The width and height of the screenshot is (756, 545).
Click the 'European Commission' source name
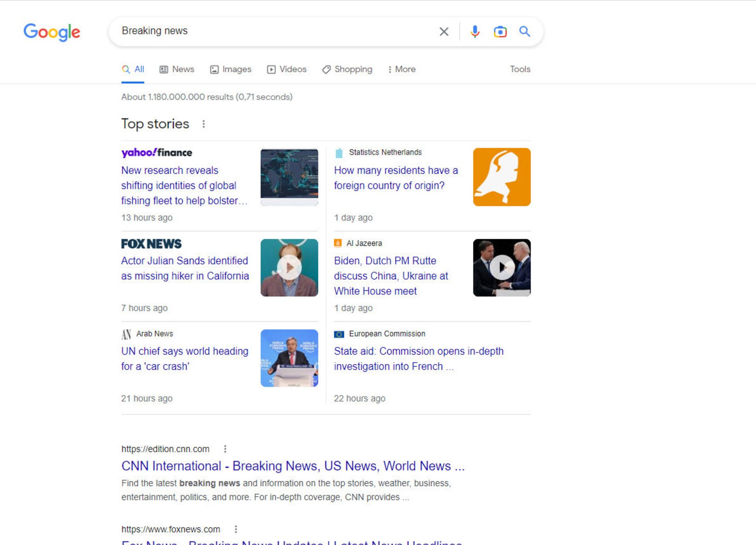coord(387,334)
